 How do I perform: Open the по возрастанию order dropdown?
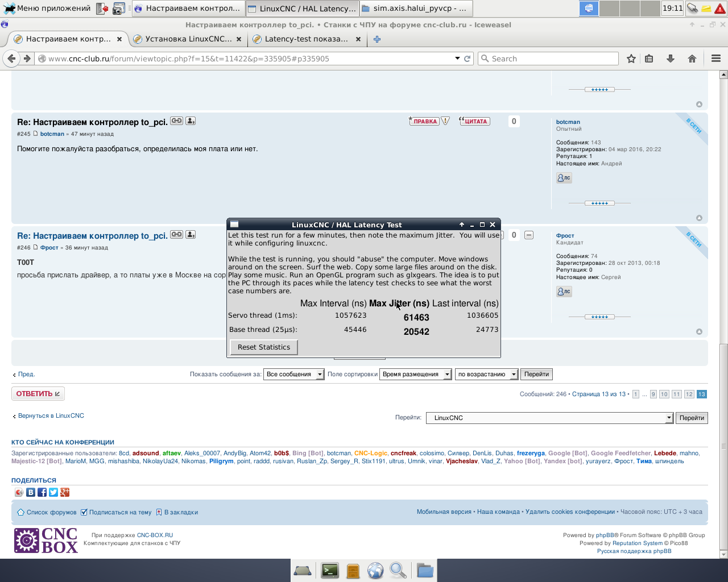tap(486, 374)
